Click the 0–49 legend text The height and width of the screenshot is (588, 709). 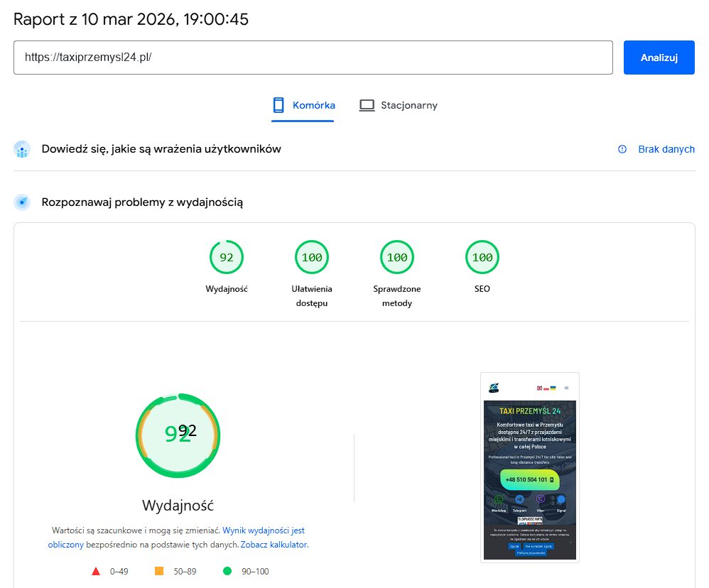[119, 571]
